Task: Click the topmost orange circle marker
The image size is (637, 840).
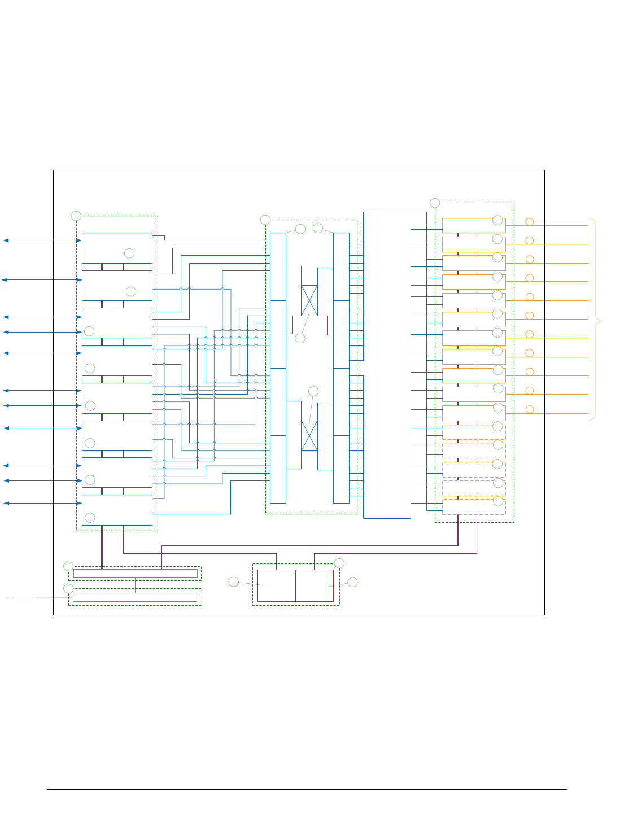Action: click(x=530, y=222)
